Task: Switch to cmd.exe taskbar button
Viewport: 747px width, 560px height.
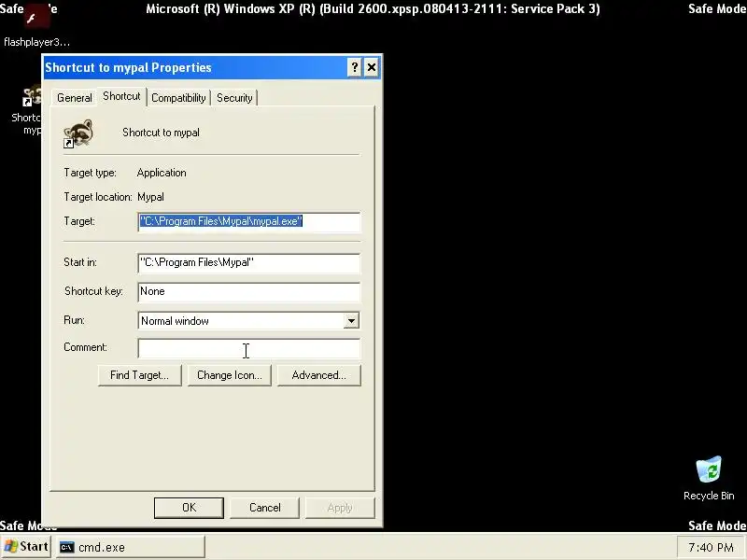Action: point(130,547)
